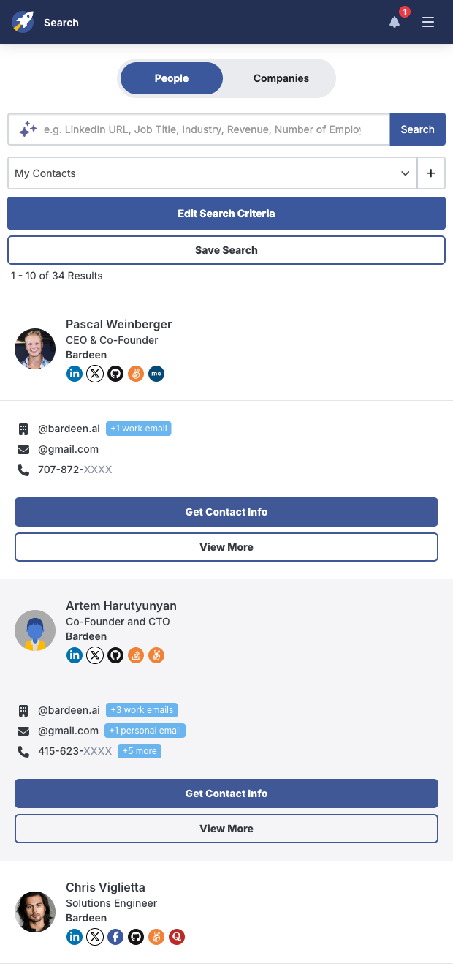Open Artem Harutyunyan's Stack Overflow icon
Viewport: 453px width, 980px height.
pos(136,655)
